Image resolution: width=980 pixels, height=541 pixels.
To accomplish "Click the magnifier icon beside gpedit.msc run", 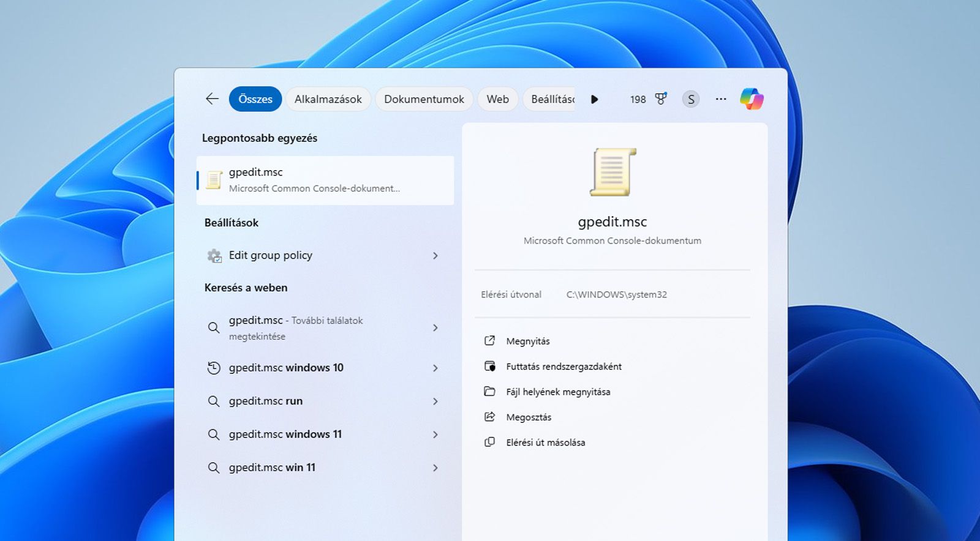I will (213, 401).
